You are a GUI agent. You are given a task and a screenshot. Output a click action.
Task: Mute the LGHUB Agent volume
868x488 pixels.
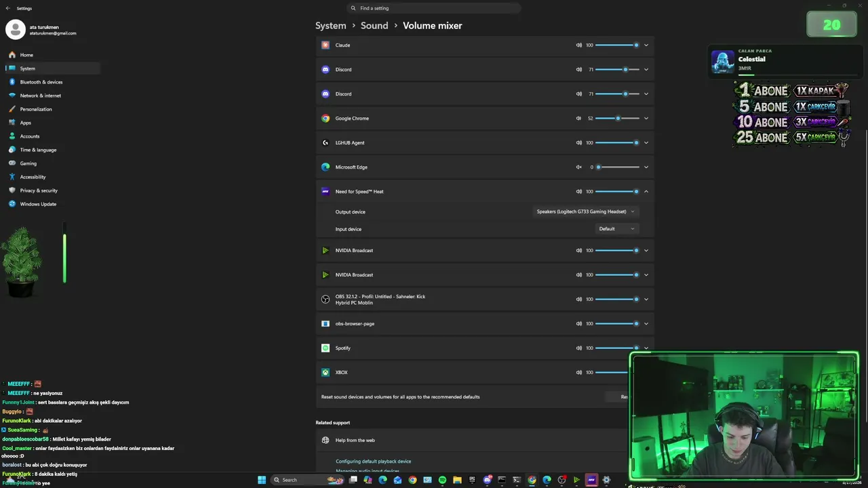pyautogui.click(x=579, y=143)
